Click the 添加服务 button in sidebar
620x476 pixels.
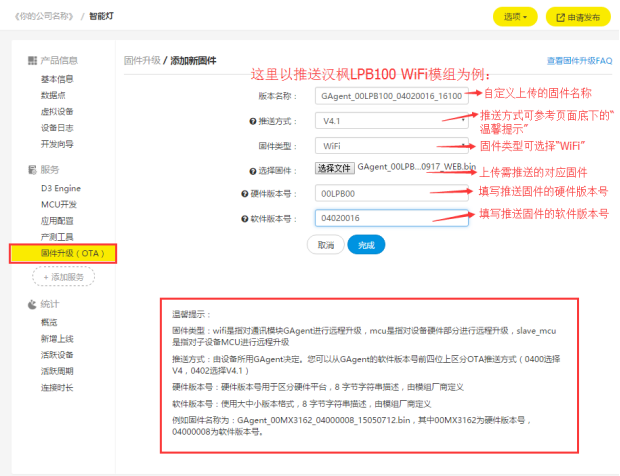[x=63, y=277]
